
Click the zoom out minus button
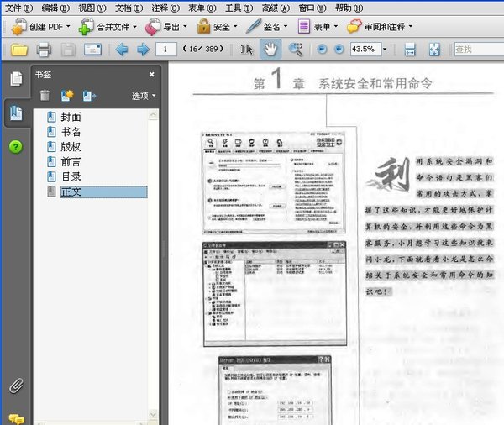pyautogui.click(x=322, y=50)
